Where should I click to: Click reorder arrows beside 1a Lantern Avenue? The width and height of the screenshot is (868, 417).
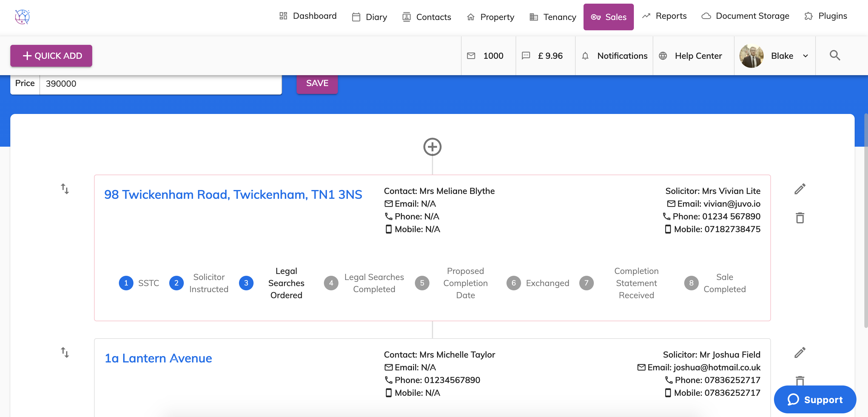click(x=65, y=352)
